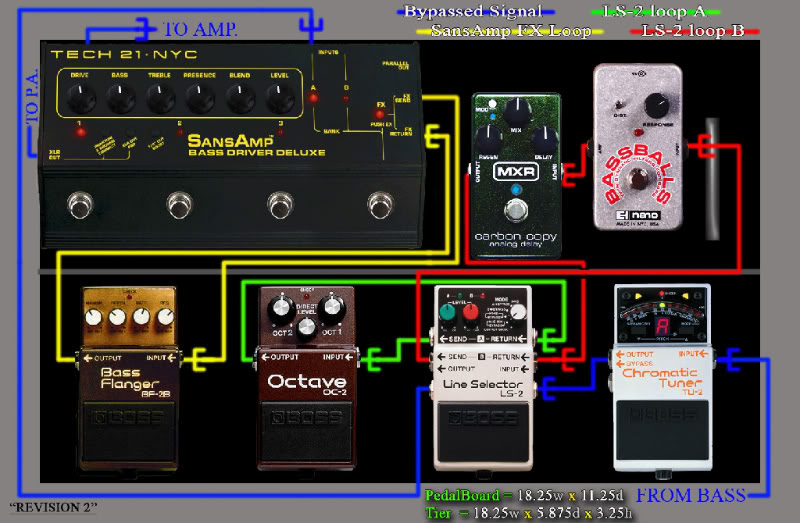Step on the Octave OC-2 pedal
800x523 pixels.
point(306,431)
